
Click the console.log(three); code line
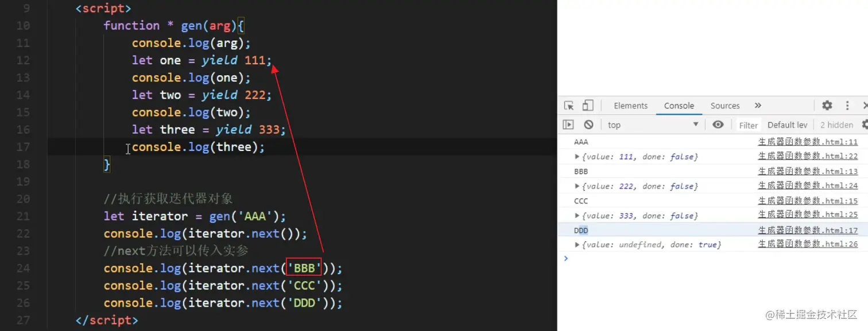(x=199, y=147)
